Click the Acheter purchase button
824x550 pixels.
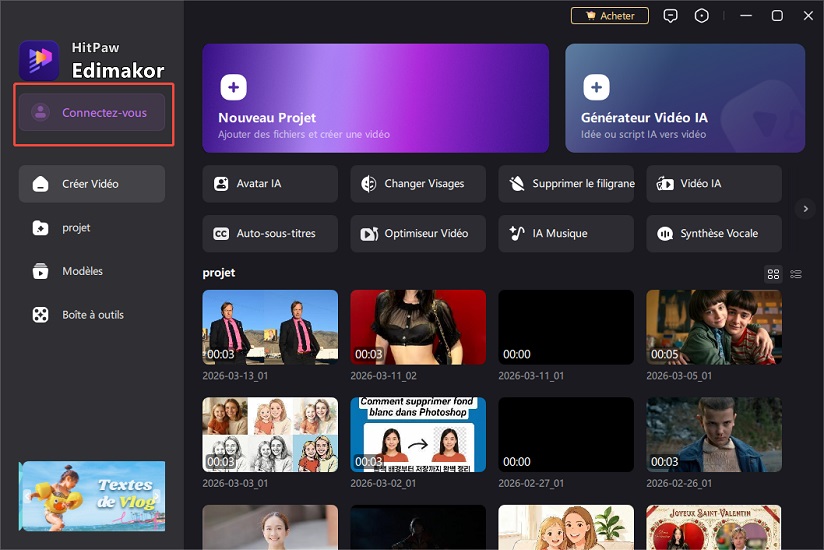click(610, 16)
